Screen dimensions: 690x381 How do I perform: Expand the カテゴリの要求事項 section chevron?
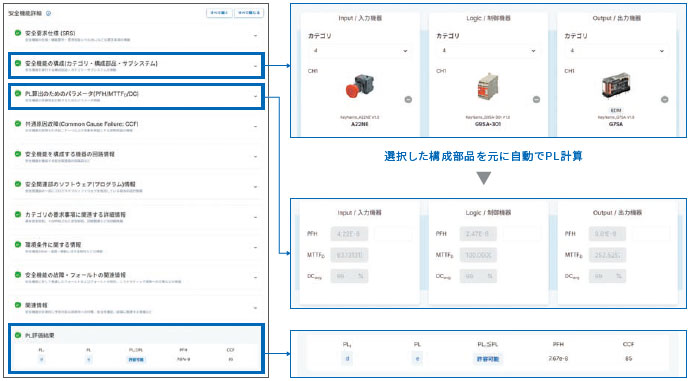(256, 217)
